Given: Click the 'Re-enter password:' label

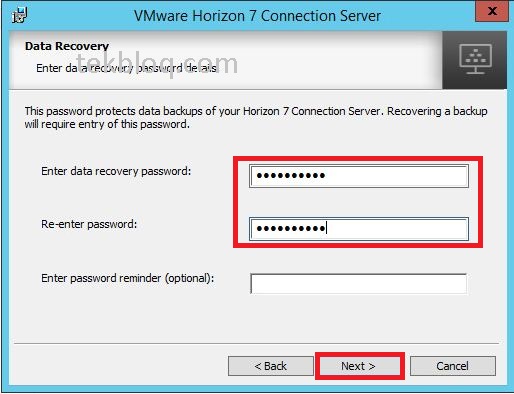Looking at the screenshot, I should pyautogui.click(x=89, y=224).
